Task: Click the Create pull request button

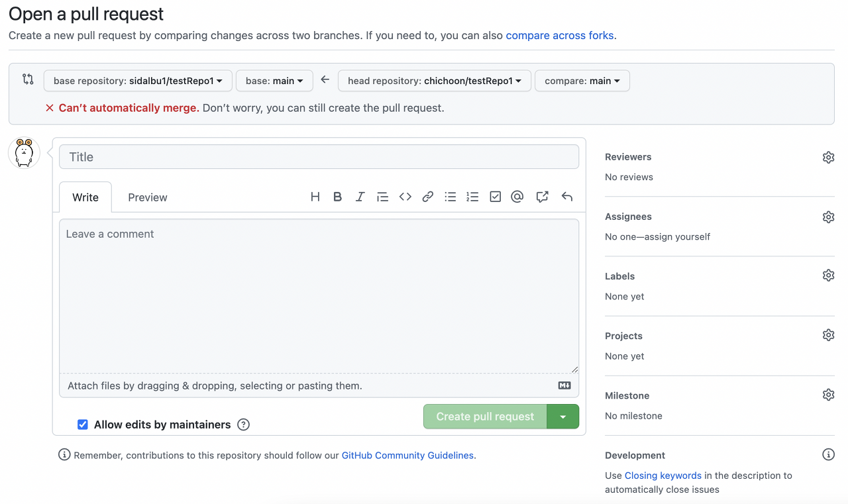Action: tap(485, 417)
